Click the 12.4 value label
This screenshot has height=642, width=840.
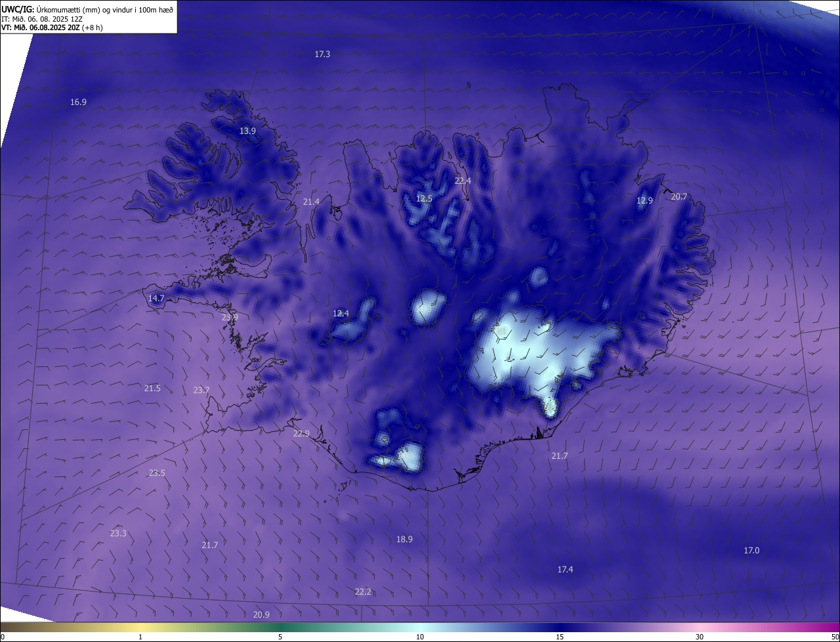[x=341, y=314]
